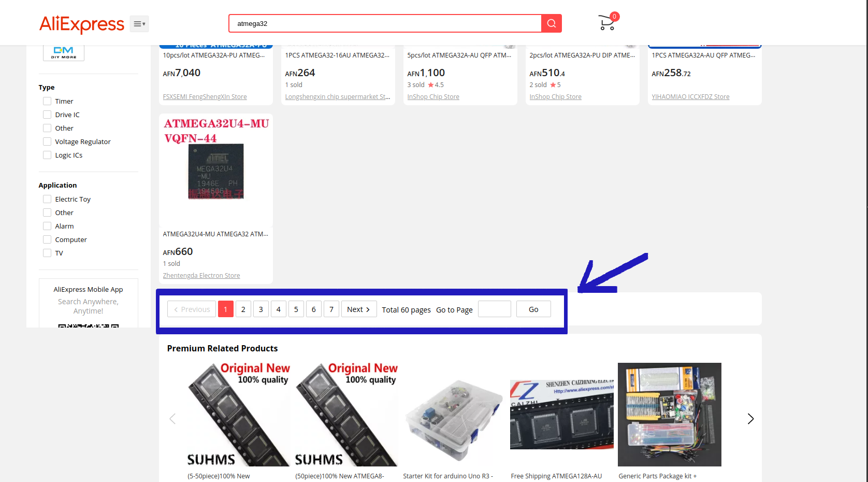868x482 pixels.
Task: Open ATMEGA32U4-MU ATMEGA32 product title
Action: tap(215, 234)
